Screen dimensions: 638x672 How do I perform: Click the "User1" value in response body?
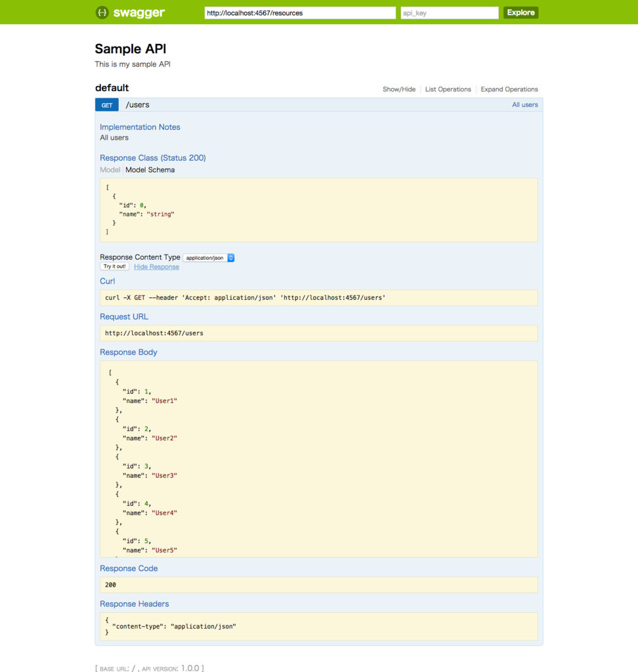coord(164,401)
